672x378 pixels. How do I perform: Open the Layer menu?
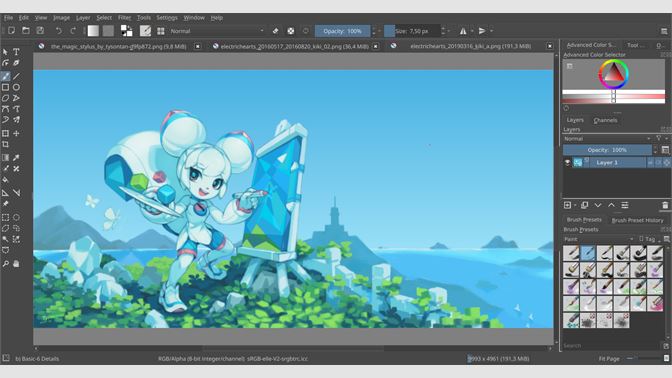coord(83,18)
